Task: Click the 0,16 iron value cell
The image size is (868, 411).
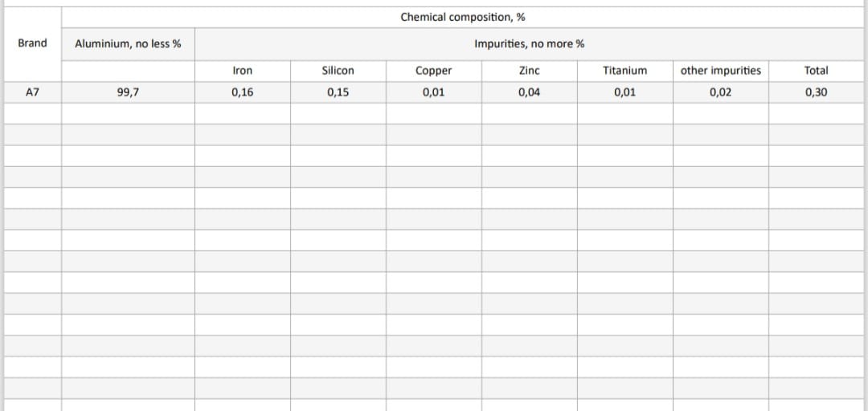Action: pos(243,92)
